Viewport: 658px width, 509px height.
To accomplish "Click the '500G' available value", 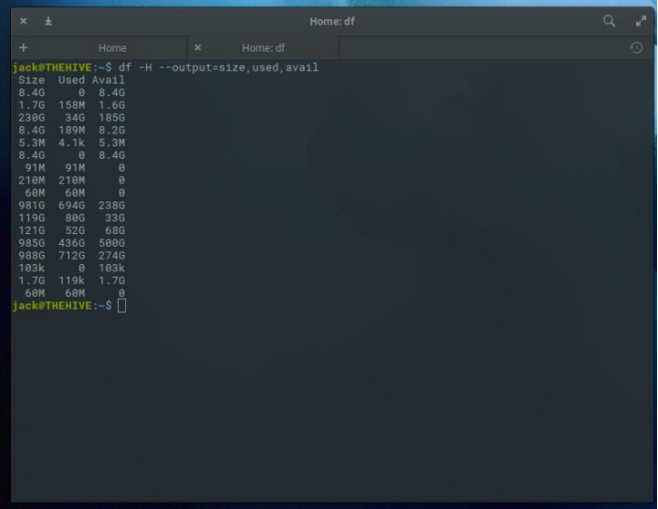I will tap(112, 243).
